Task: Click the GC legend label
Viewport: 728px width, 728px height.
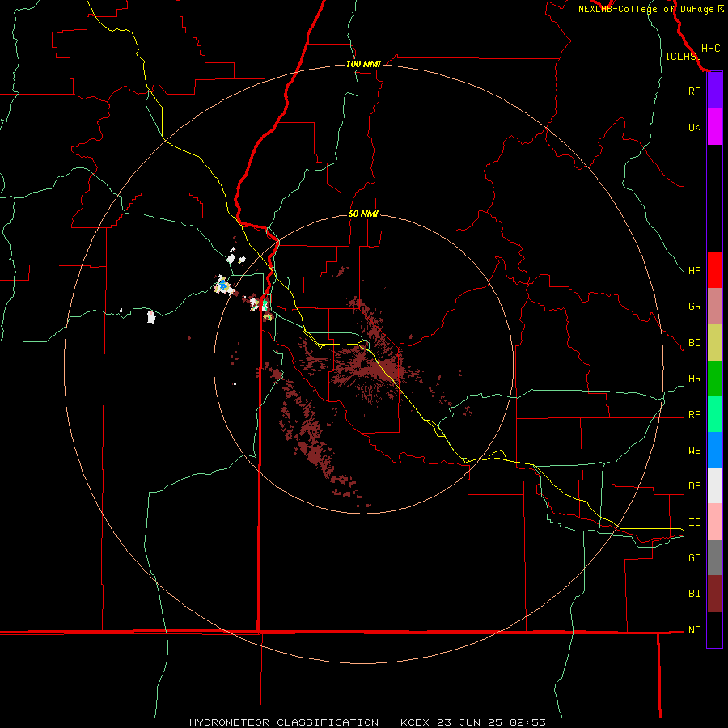Action: pos(694,557)
